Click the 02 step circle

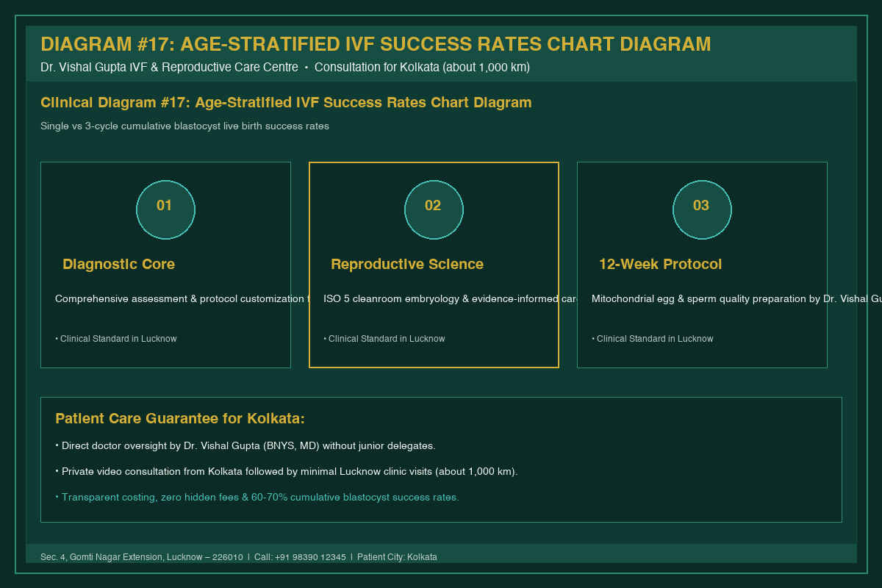[434, 209]
